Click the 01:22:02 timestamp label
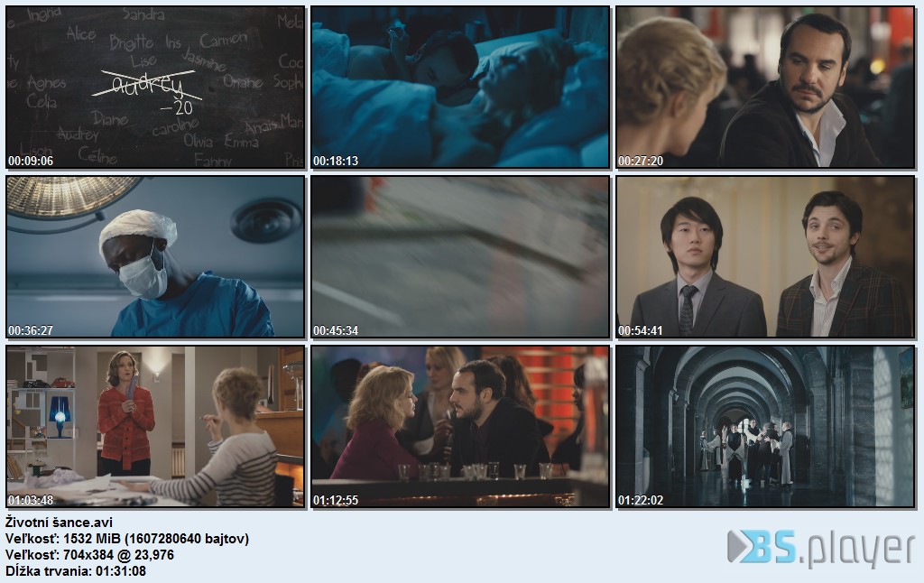 pos(641,501)
